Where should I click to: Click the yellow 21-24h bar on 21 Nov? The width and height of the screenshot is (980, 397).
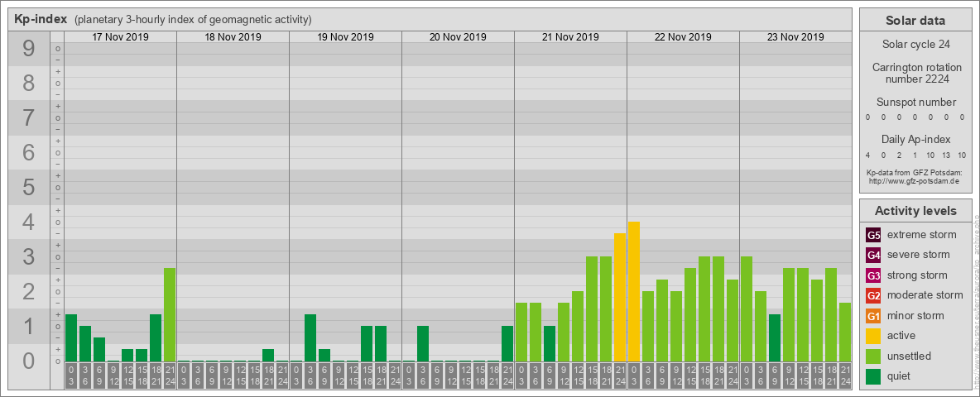(x=620, y=297)
